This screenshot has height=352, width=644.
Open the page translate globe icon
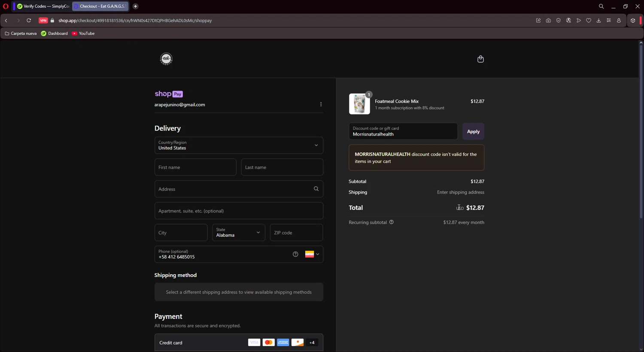click(x=568, y=21)
